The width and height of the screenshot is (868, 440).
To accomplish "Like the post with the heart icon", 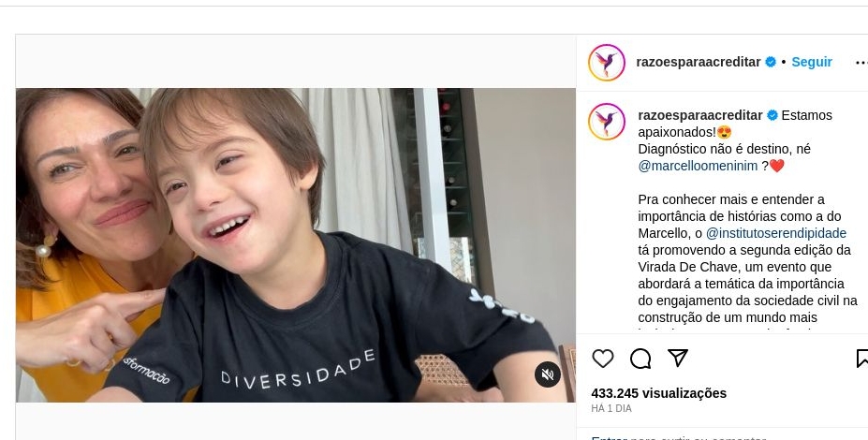I will 603,359.
